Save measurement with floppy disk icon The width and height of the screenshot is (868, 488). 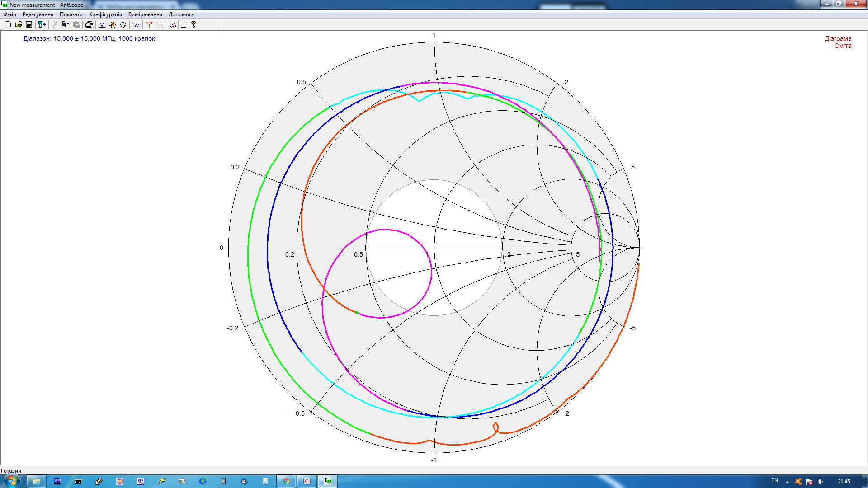(x=29, y=24)
